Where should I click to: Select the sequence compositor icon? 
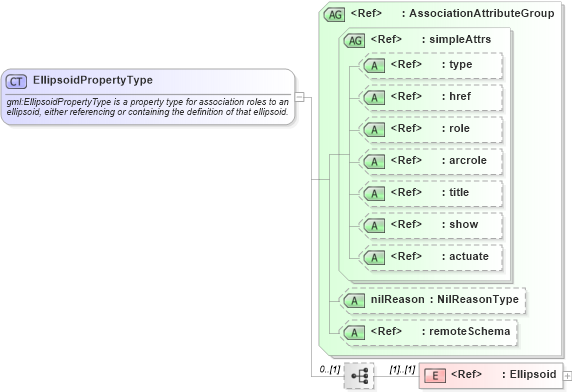tap(359, 376)
